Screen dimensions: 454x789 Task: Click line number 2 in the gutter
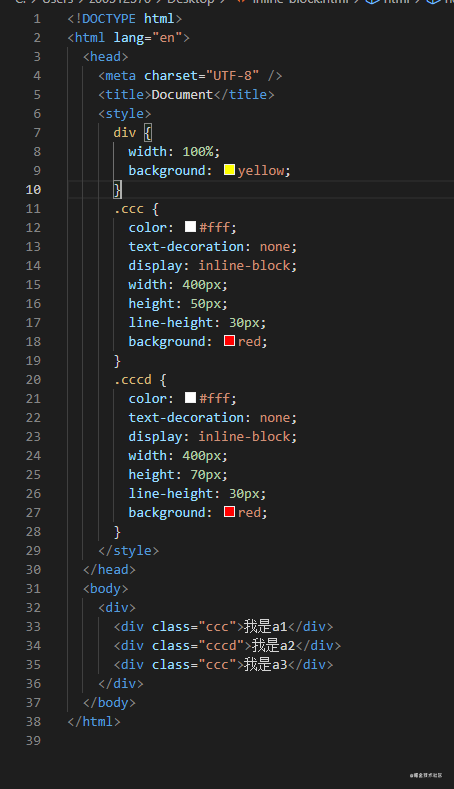pos(37,38)
